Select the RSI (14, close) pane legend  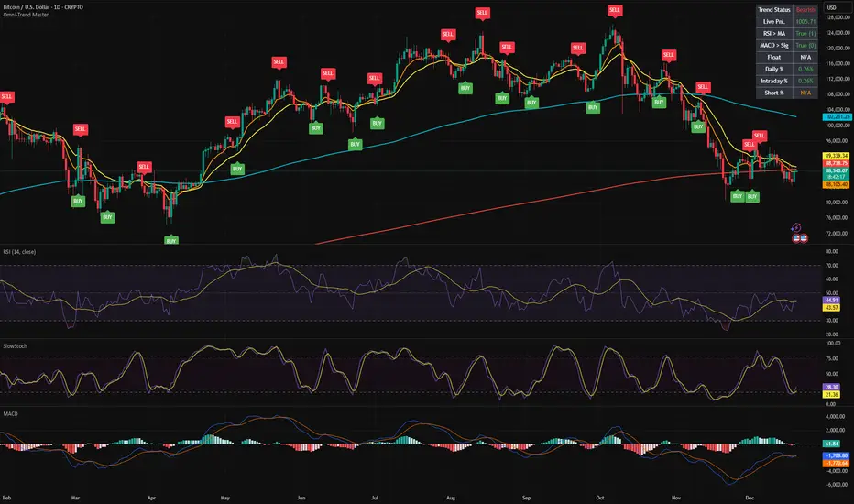19,252
